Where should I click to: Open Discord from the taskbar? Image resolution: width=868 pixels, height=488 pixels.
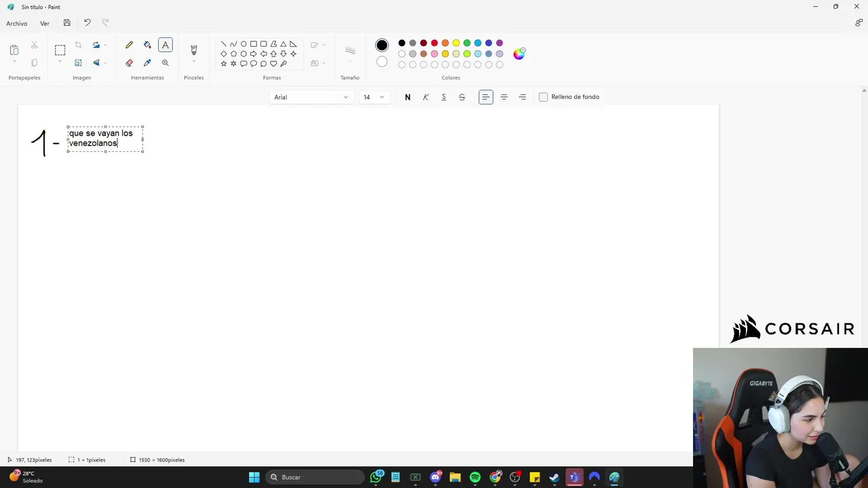[x=435, y=477]
